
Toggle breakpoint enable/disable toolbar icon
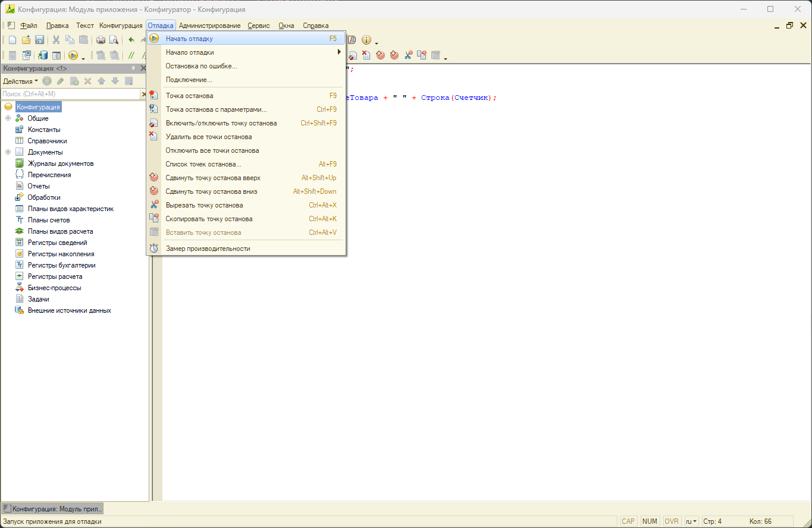tap(353, 55)
